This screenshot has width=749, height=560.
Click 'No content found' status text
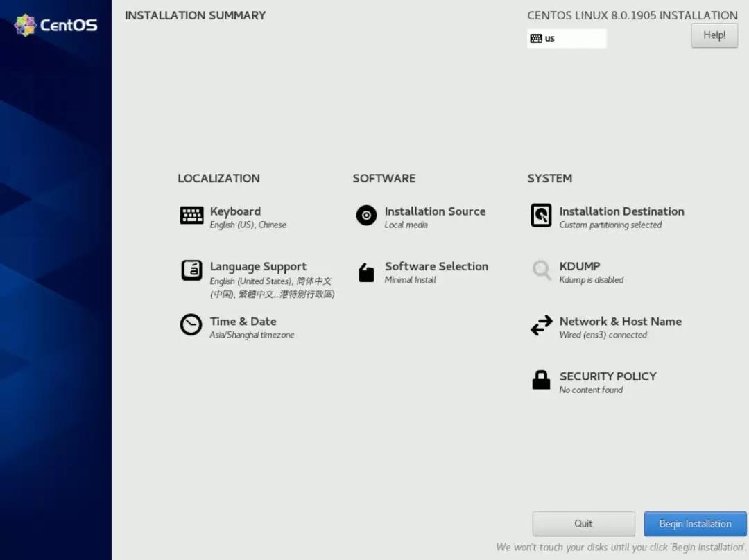coord(591,390)
